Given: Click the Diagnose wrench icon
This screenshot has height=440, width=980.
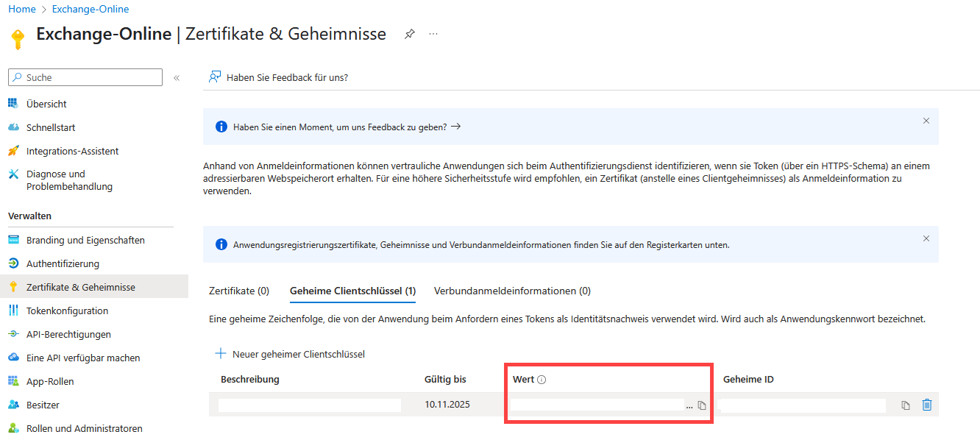Looking at the screenshot, I should pyautogui.click(x=13, y=174).
